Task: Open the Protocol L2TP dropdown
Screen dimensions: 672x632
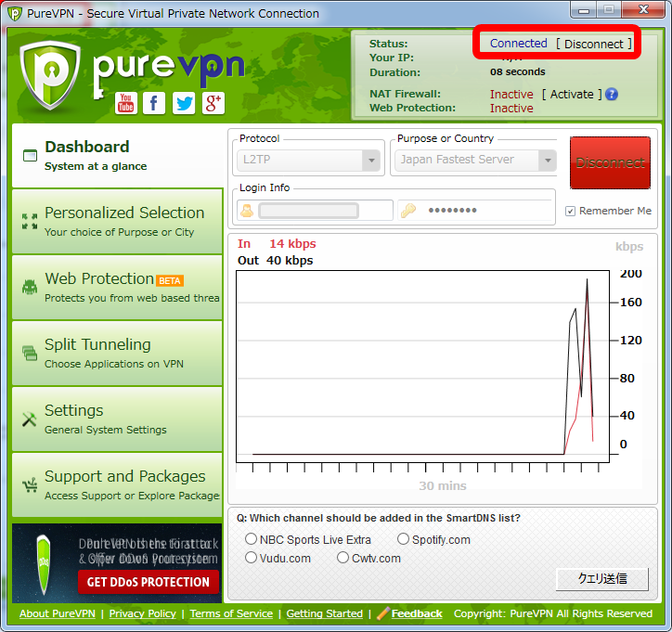Action: pyautogui.click(x=308, y=161)
